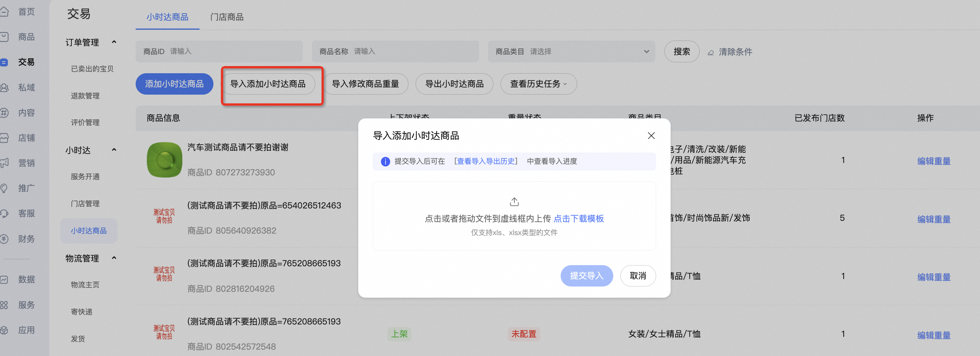The image size is (980, 356).
Task: Open the 首页 home sidebar icon
Action: 4,12
